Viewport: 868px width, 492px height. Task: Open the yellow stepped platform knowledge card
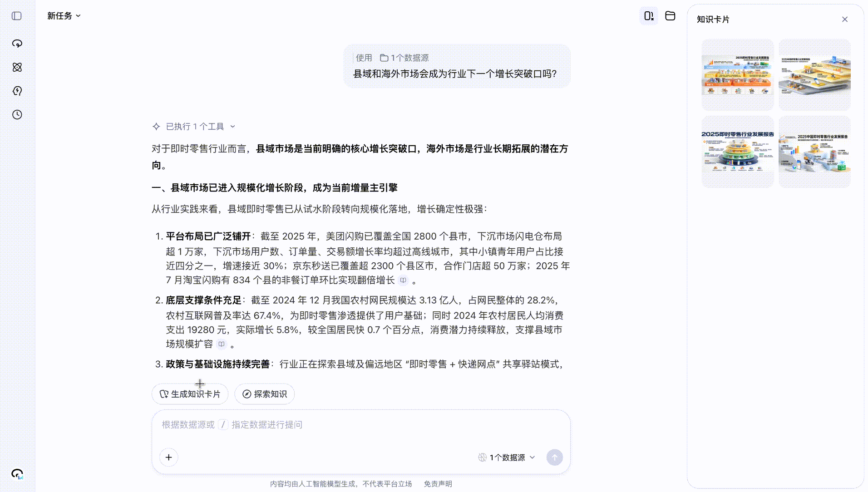[814, 75]
